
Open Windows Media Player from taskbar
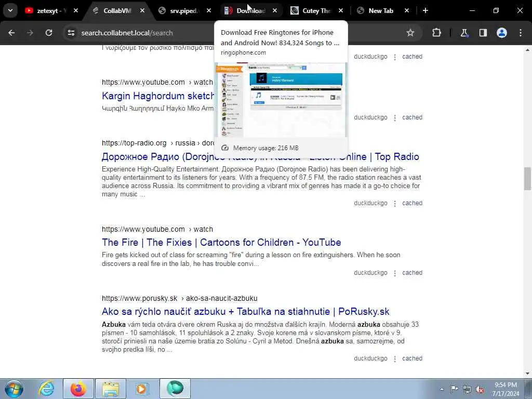[x=142, y=389]
